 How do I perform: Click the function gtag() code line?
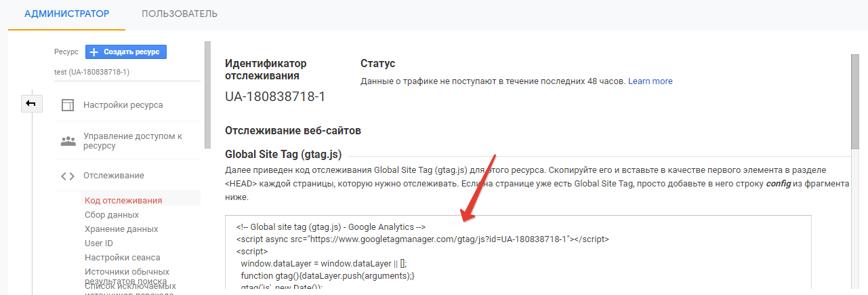point(327,275)
